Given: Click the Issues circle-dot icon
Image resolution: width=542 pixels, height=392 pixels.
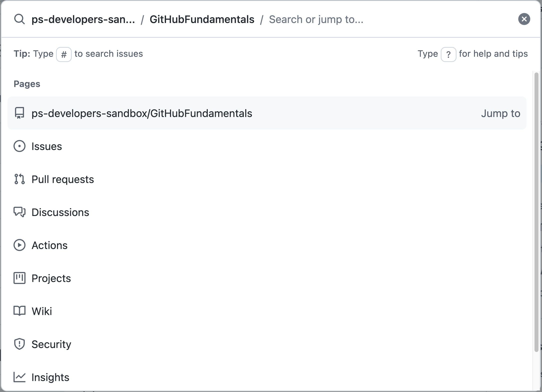Looking at the screenshot, I should (19, 146).
